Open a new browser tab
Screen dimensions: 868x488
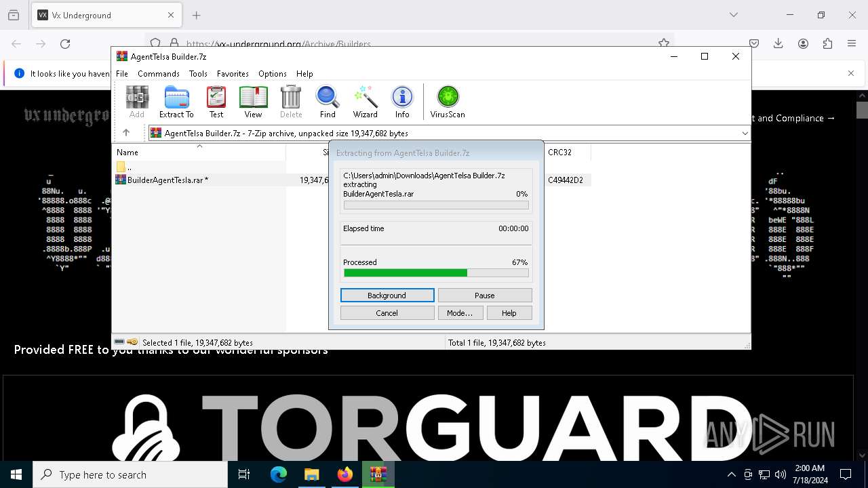coord(197,15)
